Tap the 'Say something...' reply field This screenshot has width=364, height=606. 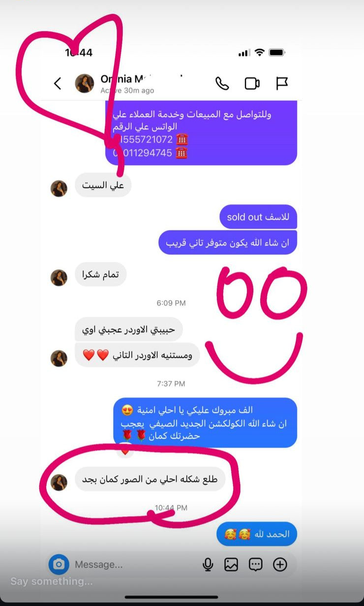51,581
